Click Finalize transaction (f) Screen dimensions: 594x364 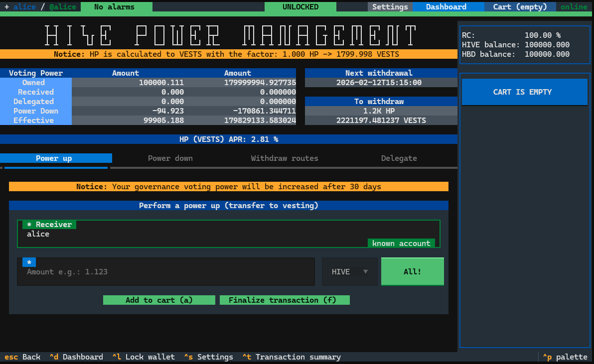point(285,300)
